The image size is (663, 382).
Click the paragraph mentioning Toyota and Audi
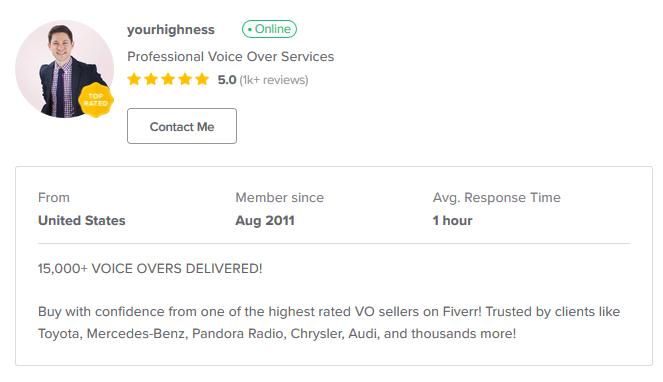(x=329, y=322)
